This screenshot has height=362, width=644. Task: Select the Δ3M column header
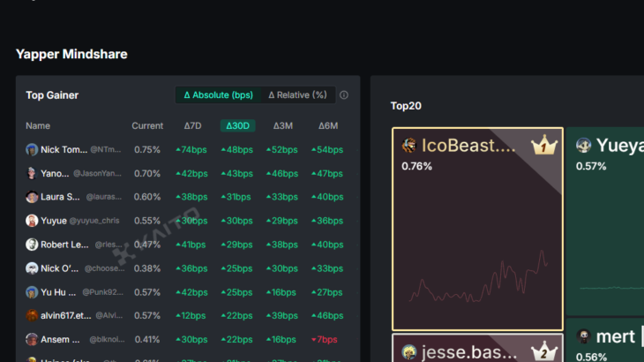click(x=283, y=125)
